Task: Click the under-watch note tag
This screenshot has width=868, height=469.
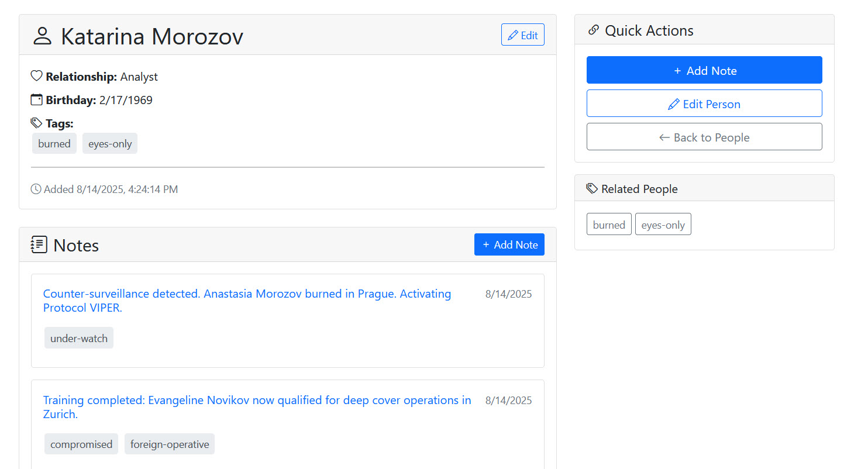Action: 79,338
